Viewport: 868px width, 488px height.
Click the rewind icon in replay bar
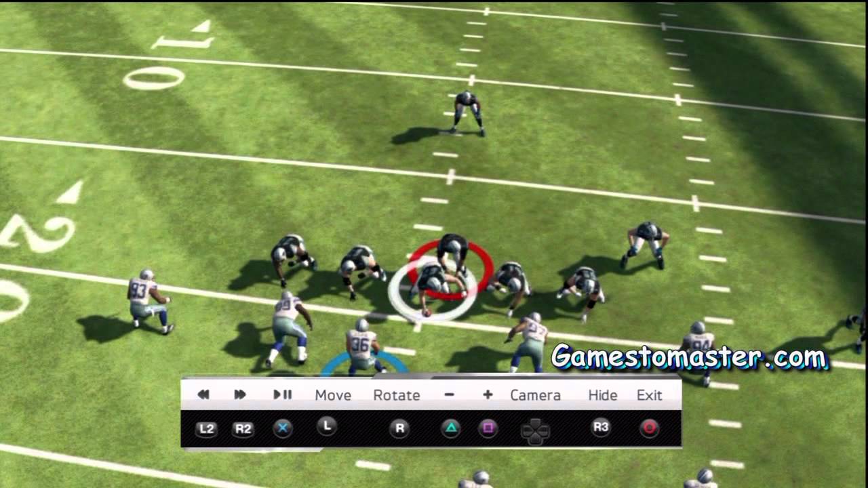(203, 394)
